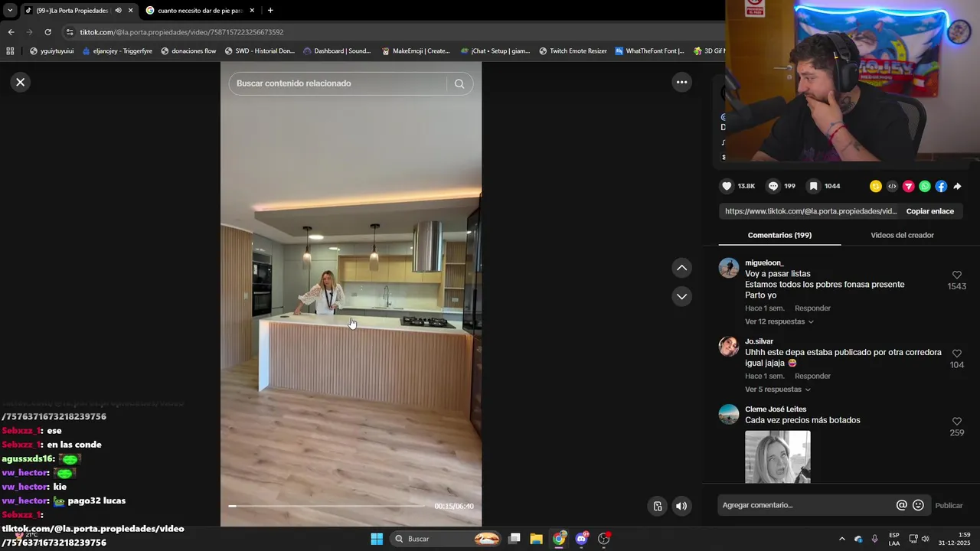Viewport: 980px width, 551px height.
Task: Open Windows Start menu
Action: click(377, 539)
